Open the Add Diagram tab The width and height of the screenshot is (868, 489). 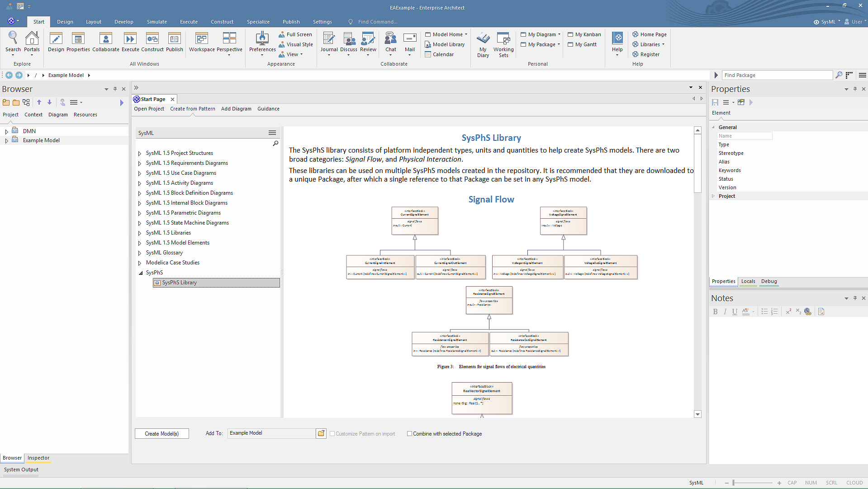click(236, 109)
